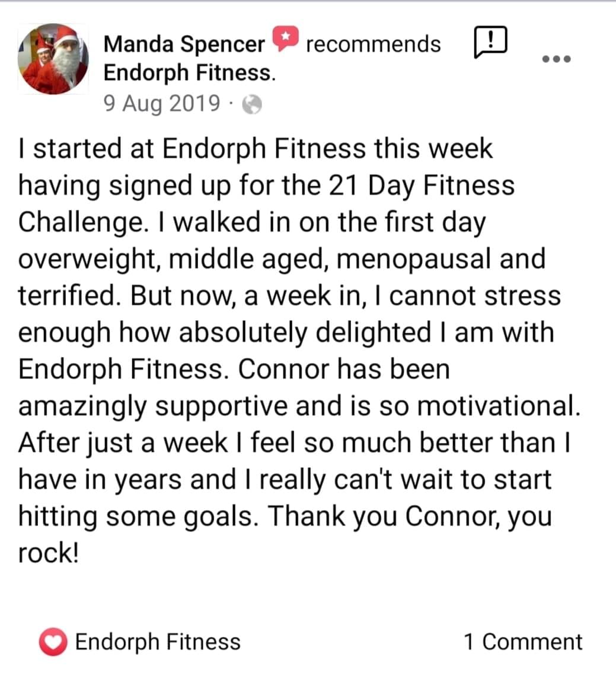616x676 pixels.
Task: Open the Endorph Fitness page link in header
Action: [189, 72]
